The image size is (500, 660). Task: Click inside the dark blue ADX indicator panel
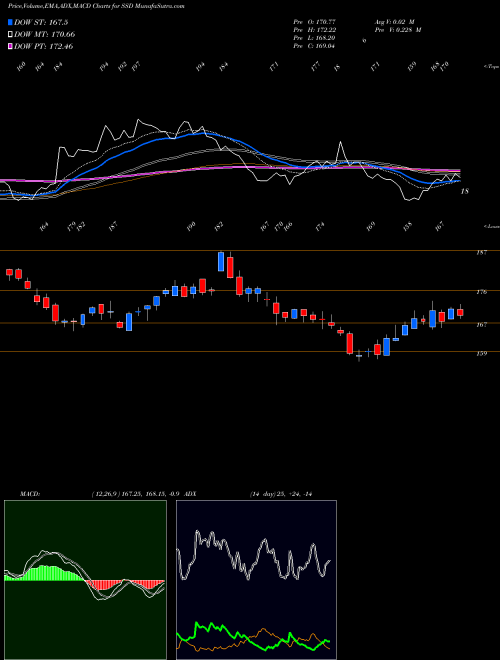pos(256,580)
